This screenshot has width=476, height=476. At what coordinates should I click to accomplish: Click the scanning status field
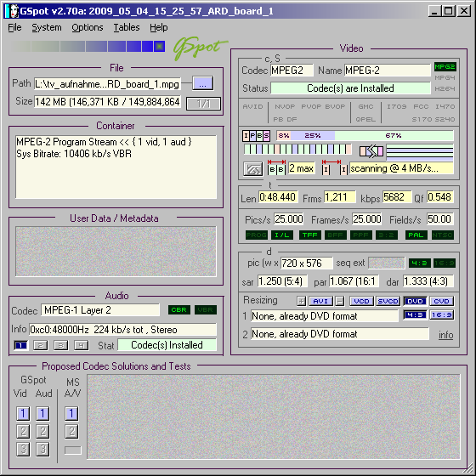click(x=401, y=168)
